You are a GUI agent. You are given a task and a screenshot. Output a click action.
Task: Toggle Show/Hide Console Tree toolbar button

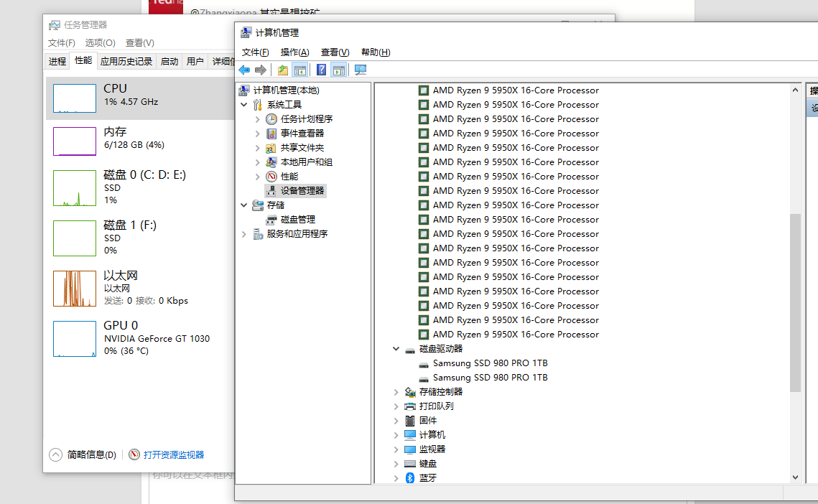tap(300, 70)
